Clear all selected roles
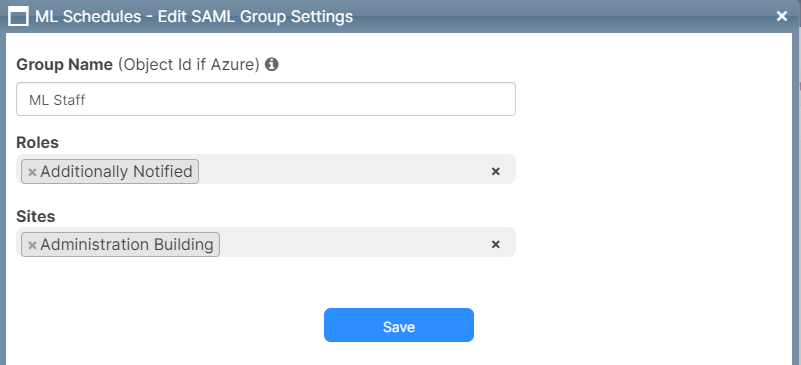801x365 pixels. pos(495,172)
